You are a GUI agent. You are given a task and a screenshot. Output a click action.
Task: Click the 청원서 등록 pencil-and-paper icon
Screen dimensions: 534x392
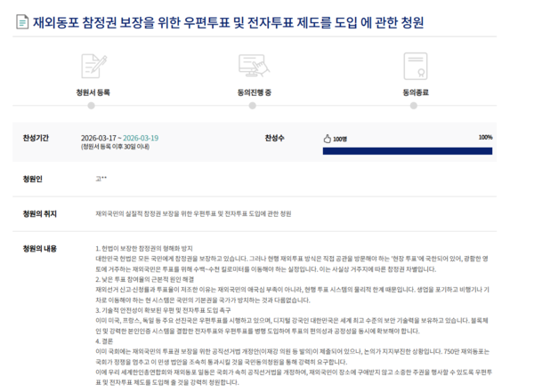(x=93, y=66)
